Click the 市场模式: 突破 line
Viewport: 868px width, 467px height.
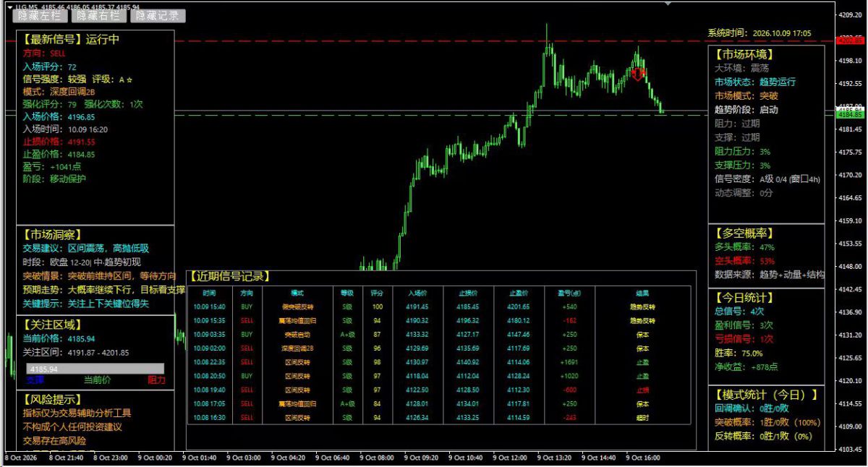[x=746, y=95]
